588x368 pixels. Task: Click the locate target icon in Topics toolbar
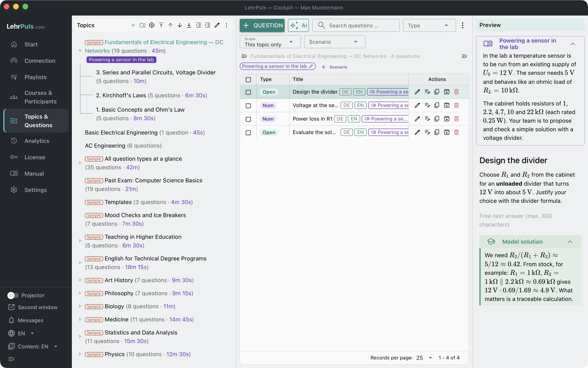(x=152, y=25)
